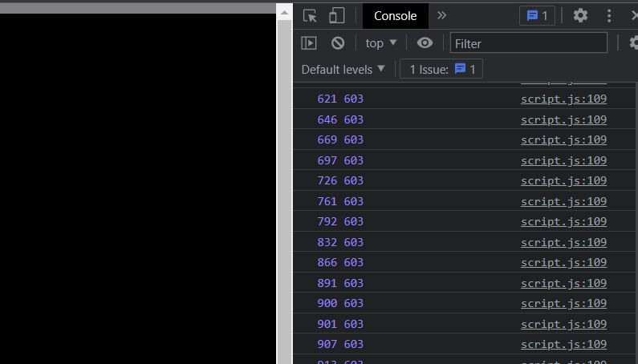Open script.js:109 link for 761 603

click(563, 201)
